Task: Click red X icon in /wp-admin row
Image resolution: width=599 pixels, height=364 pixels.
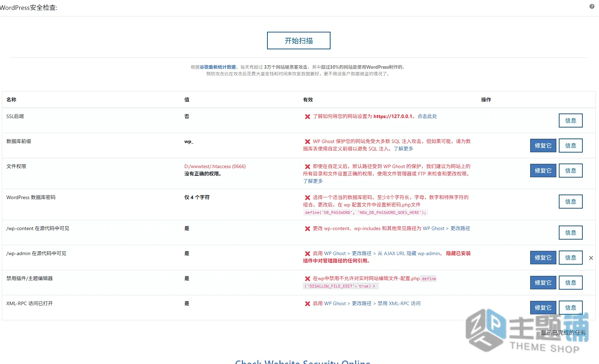Action: click(x=308, y=254)
